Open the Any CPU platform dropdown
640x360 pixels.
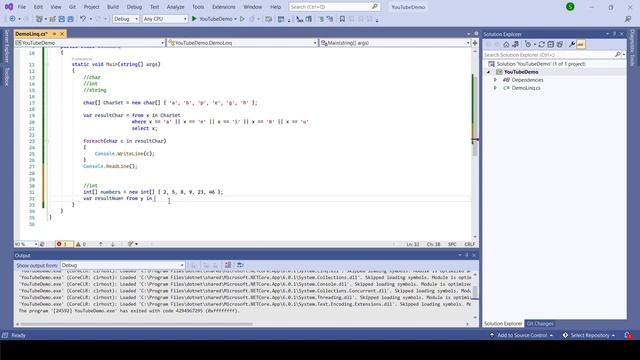165,19
